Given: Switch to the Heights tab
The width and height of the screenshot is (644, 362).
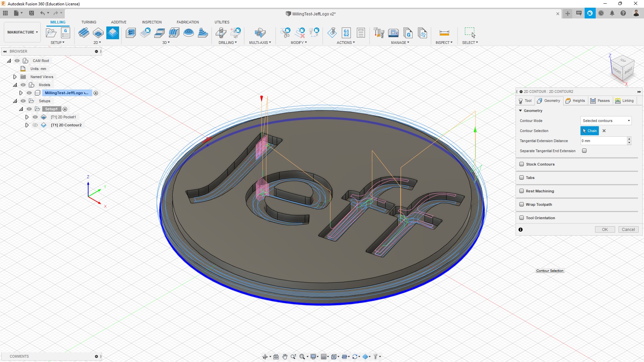Looking at the screenshot, I should coord(575,101).
